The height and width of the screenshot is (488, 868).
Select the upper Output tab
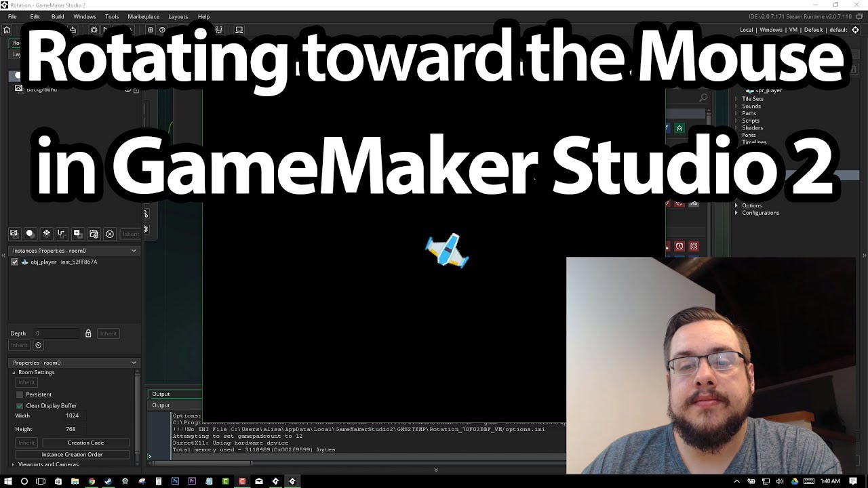pyautogui.click(x=161, y=394)
